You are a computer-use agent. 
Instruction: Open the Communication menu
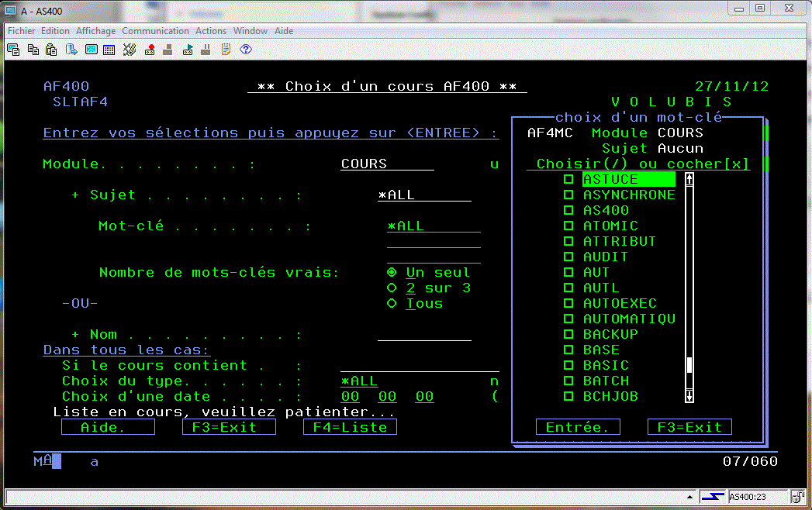[x=155, y=31]
